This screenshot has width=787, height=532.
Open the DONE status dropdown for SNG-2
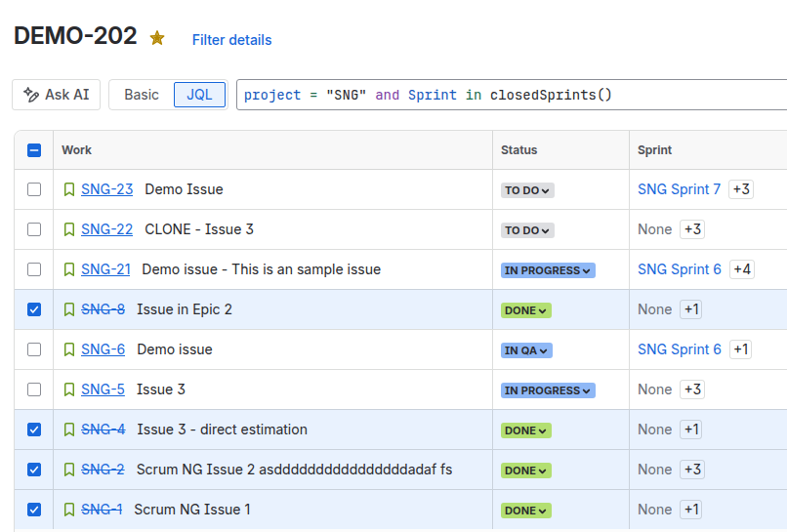525,471
